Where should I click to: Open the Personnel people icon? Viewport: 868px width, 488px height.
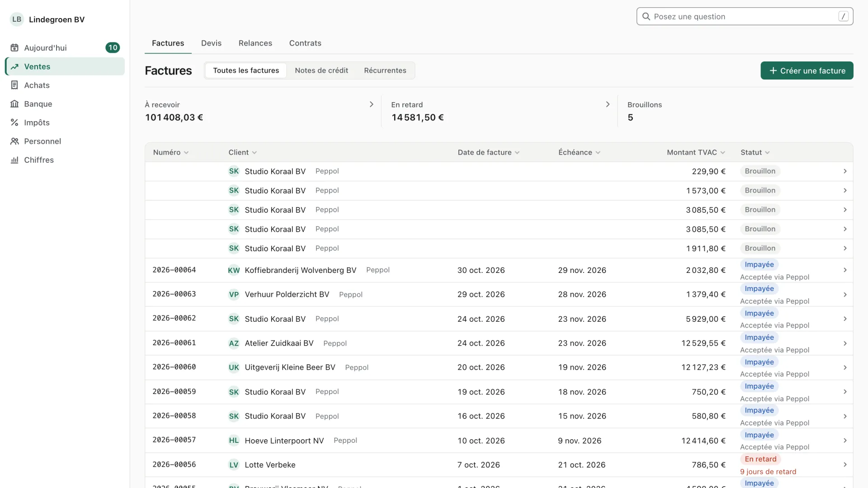(x=14, y=141)
